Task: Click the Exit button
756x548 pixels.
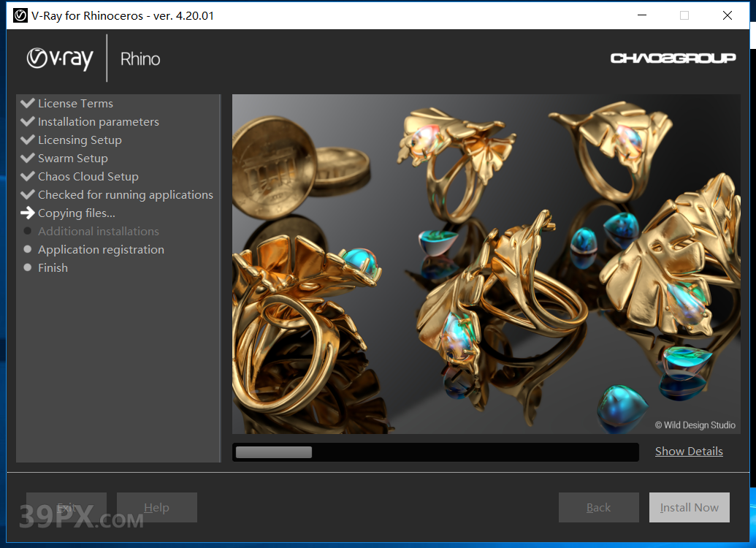Action: [x=66, y=507]
